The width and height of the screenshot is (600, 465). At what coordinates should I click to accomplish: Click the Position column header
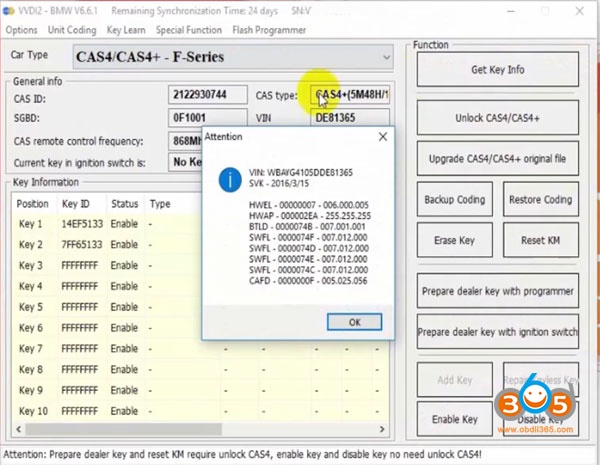pos(33,204)
